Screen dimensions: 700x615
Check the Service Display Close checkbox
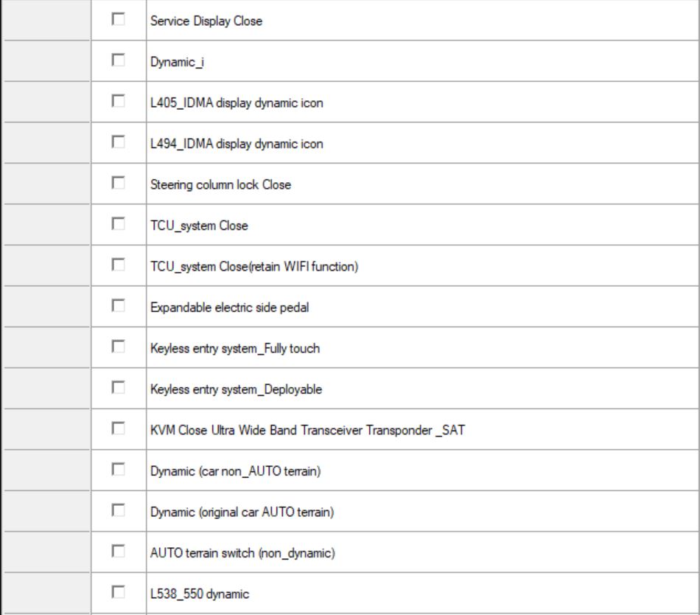tap(117, 20)
